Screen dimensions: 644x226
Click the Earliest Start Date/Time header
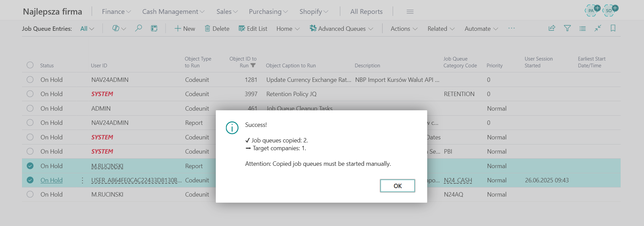pos(592,62)
